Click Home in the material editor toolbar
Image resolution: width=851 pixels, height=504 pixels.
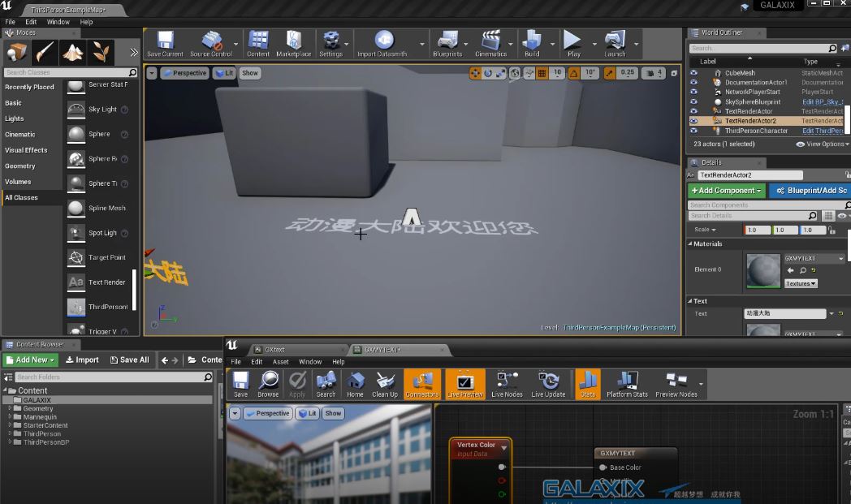pyautogui.click(x=355, y=385)
